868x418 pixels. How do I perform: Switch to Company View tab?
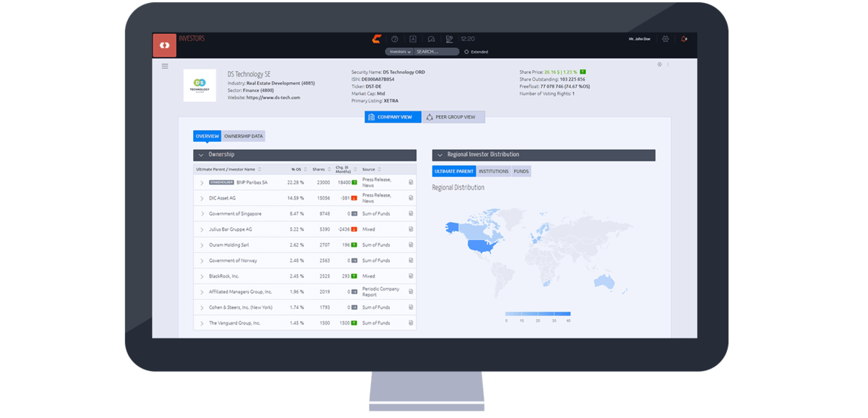(393, 117)
